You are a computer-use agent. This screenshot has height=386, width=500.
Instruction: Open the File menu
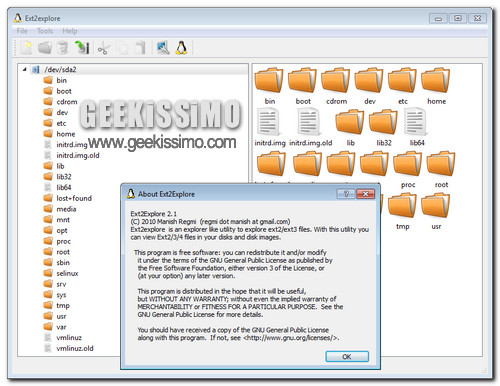(x=22, y=31)
